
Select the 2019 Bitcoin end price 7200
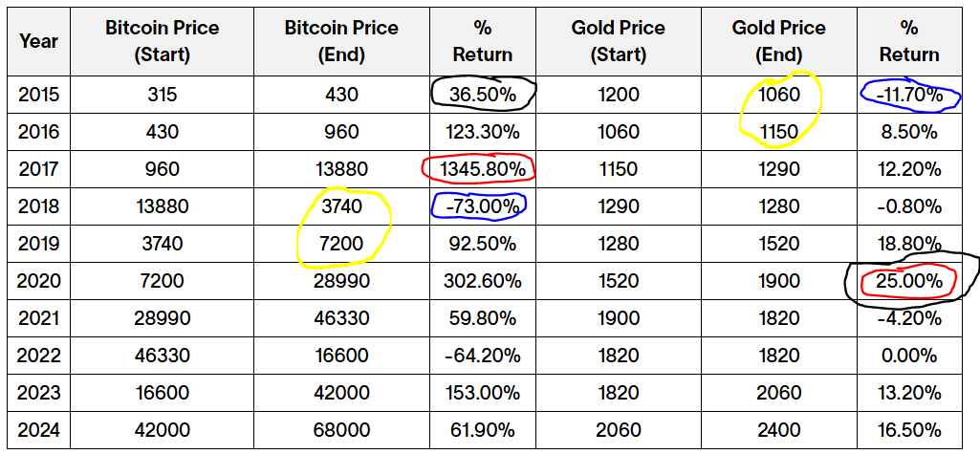pyautogui.click(x=340, y=244)
